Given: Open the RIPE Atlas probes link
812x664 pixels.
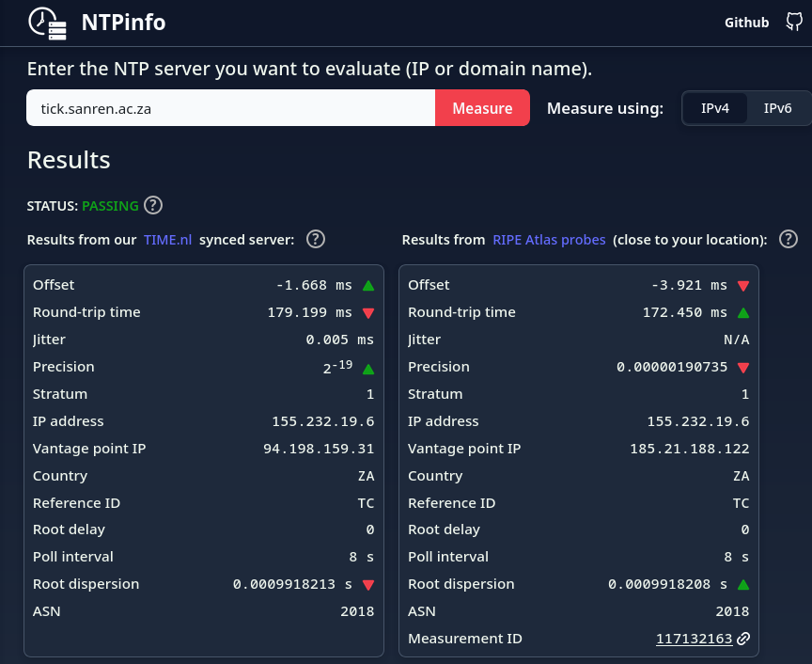Looking at the screenshot, I should click(549, 240).
